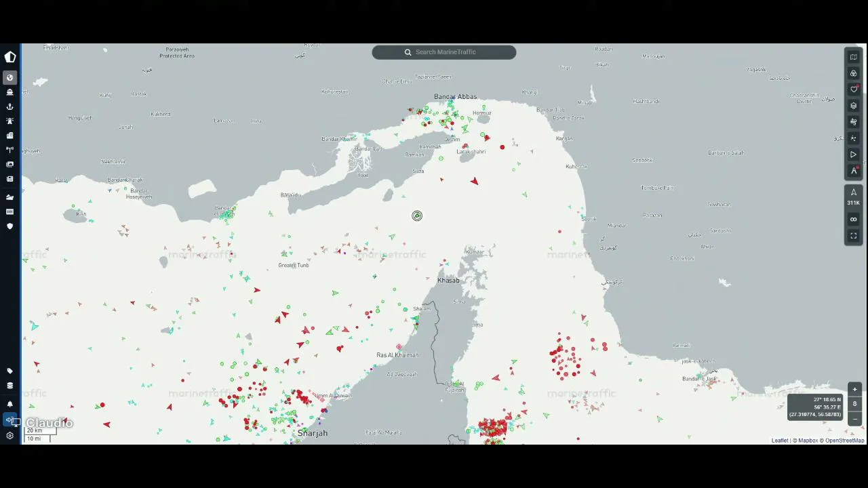This screenshot has height=488, width=868.
Task: Open the vessel voyage icon in sidebar
Action: (x=9, y=197)
